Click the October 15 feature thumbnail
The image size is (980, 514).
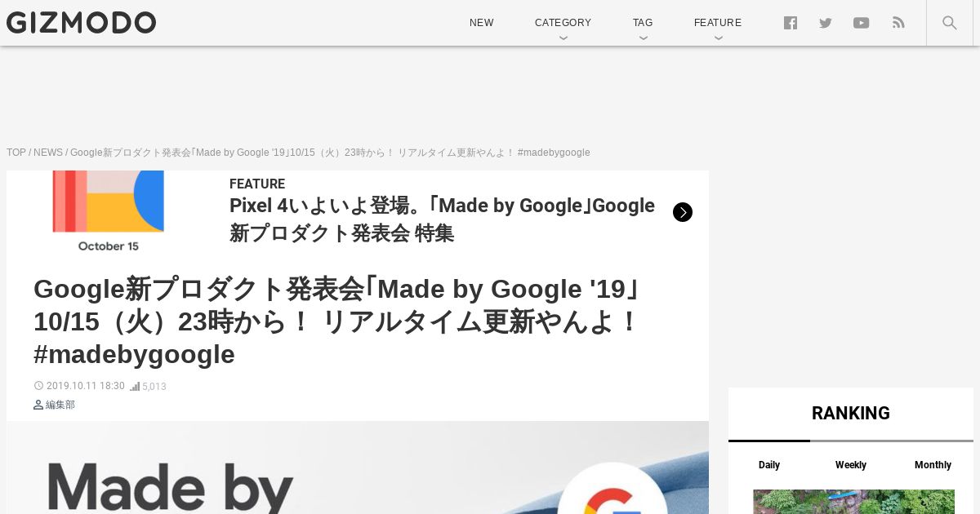(x=109, y=211)
